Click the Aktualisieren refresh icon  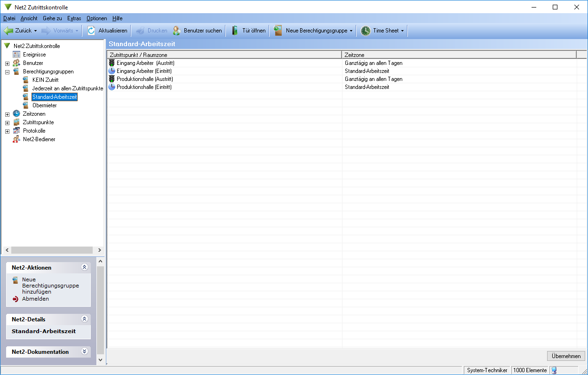point(91,31)
